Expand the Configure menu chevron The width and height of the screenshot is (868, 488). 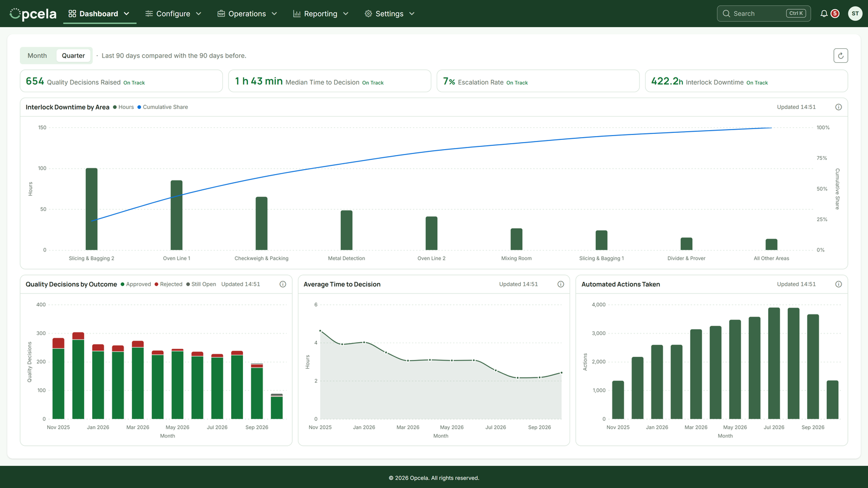(x=199, y=14)
